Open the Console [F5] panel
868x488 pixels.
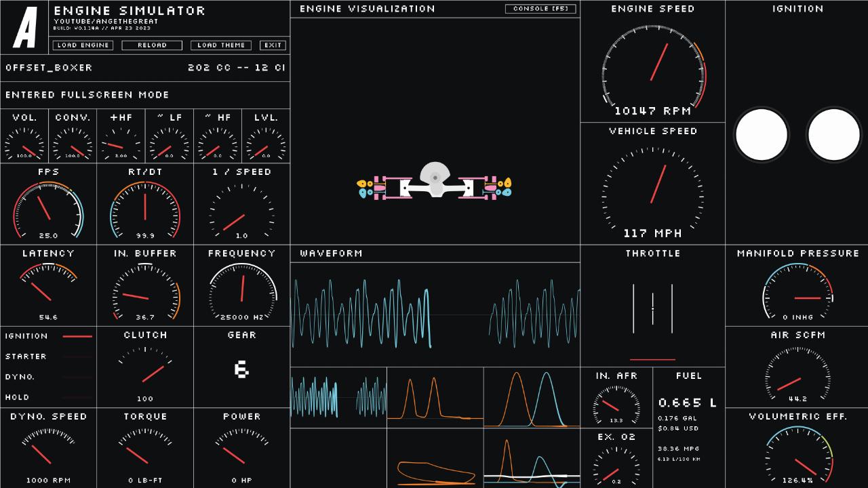pyautogui.click(x=540, y=9)
